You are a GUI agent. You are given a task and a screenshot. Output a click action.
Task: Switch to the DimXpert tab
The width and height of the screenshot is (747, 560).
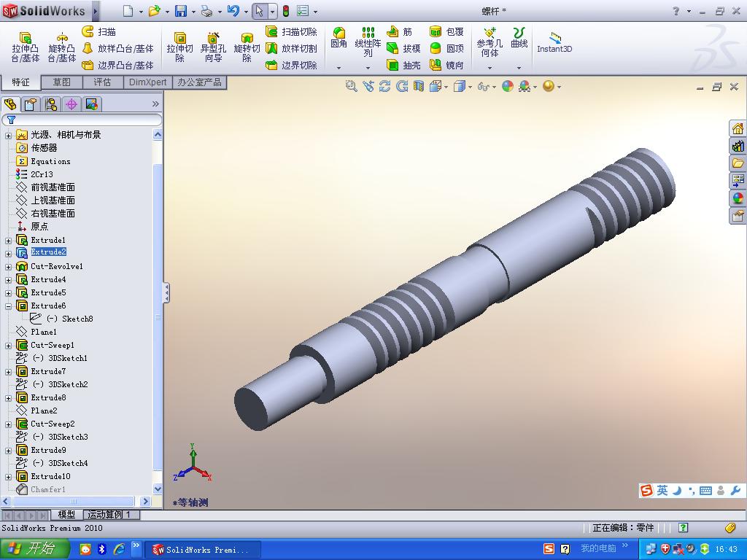tap(147, 82)
